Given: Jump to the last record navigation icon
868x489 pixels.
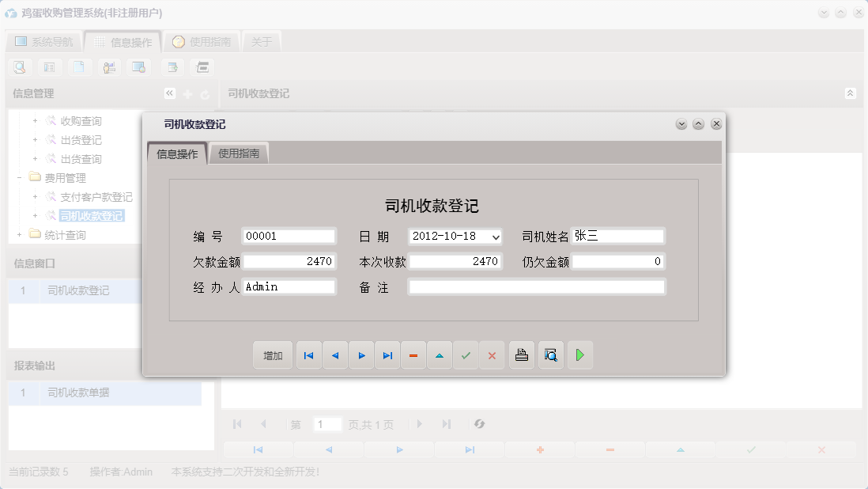Looking at the screenshot, I should (x=387, y=355).
